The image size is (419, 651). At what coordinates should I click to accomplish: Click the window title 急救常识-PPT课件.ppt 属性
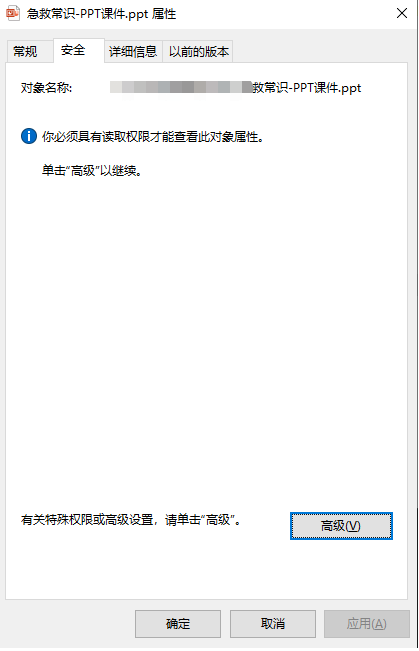[101, 14]
